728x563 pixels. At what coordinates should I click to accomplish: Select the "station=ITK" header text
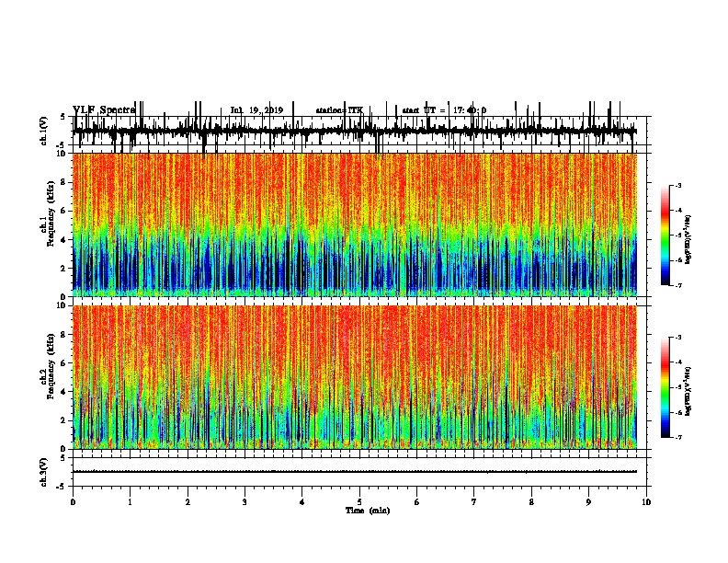coord(339,110)
